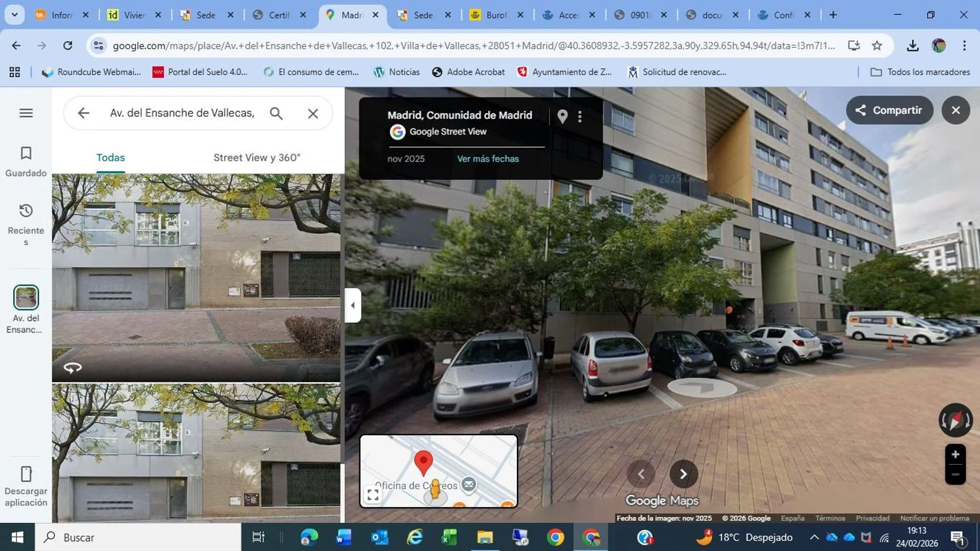Switch to the Burofax browser tab
This screenshot has width=980, height=551.
[495, 14]
